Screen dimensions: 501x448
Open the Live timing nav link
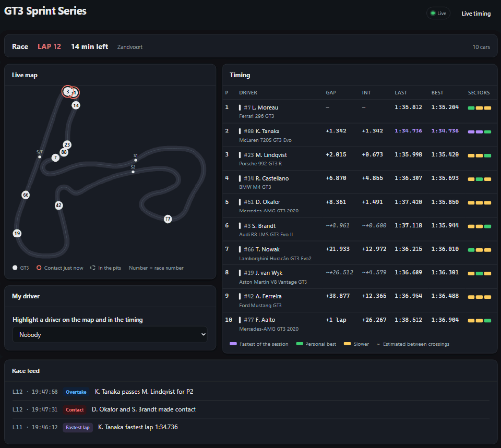(476, 14)
